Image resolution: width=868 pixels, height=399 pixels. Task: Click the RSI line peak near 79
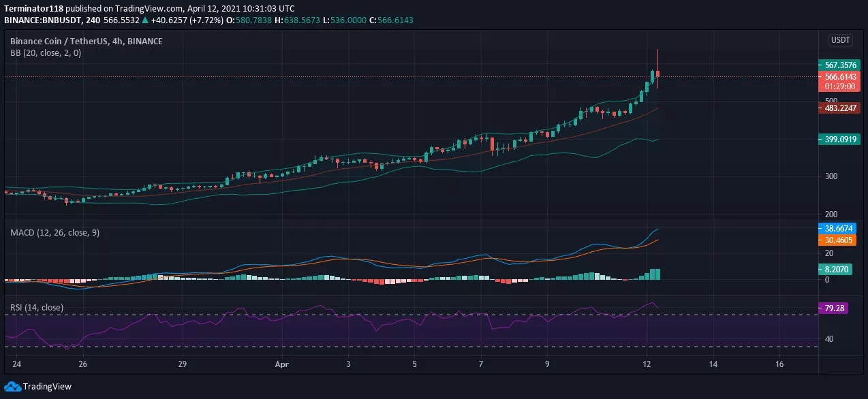[x=652, y=303]
